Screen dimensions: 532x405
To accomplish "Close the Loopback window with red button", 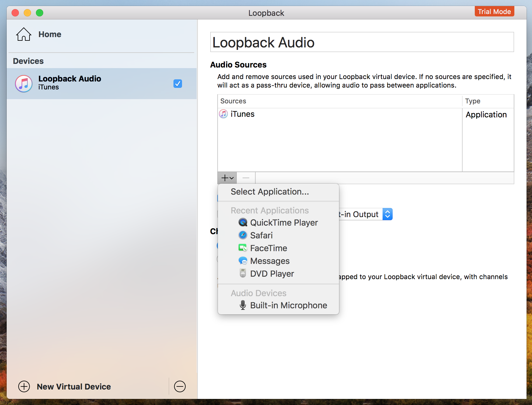I will (x=15, y=13).
